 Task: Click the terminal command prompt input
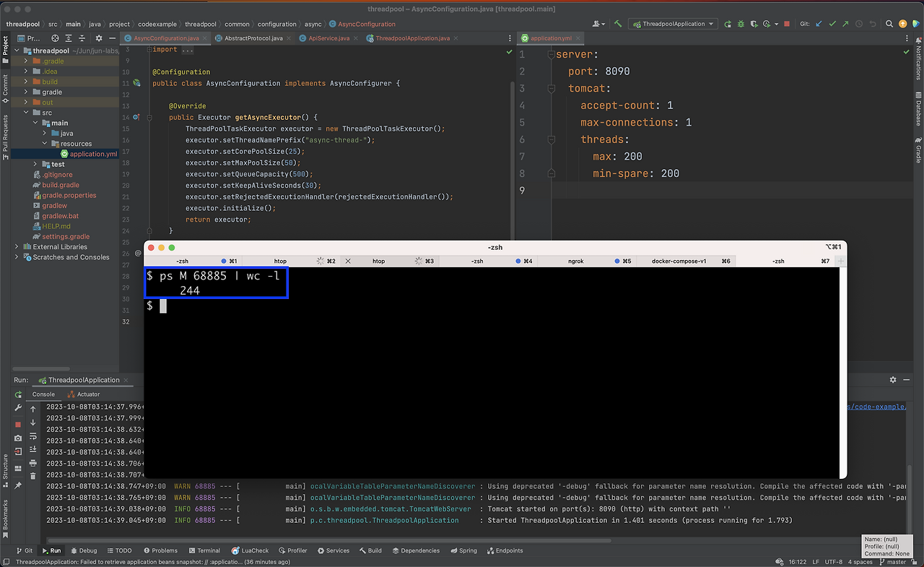(x=163, y=306)
